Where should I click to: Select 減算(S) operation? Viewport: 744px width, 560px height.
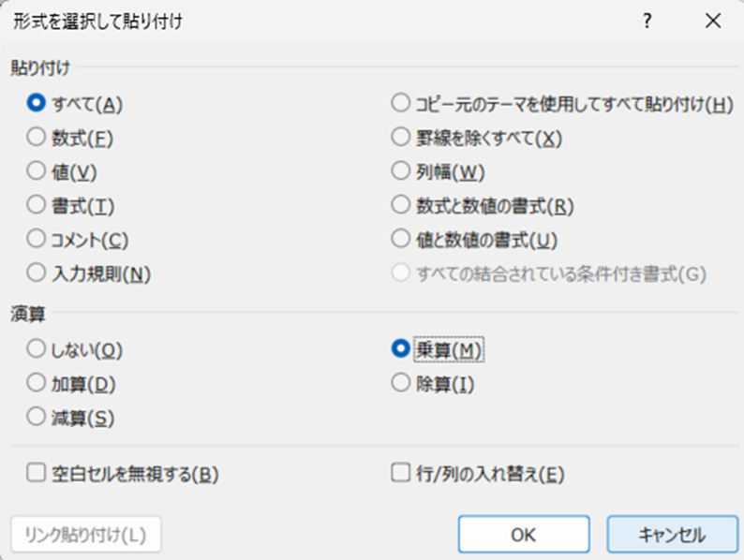point(37,416)
